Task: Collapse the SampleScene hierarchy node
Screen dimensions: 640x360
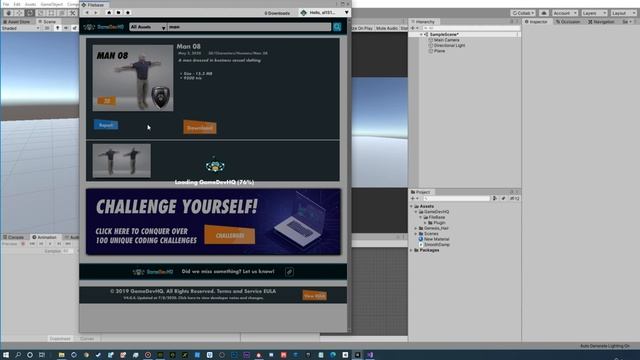Action: point(421,35)
